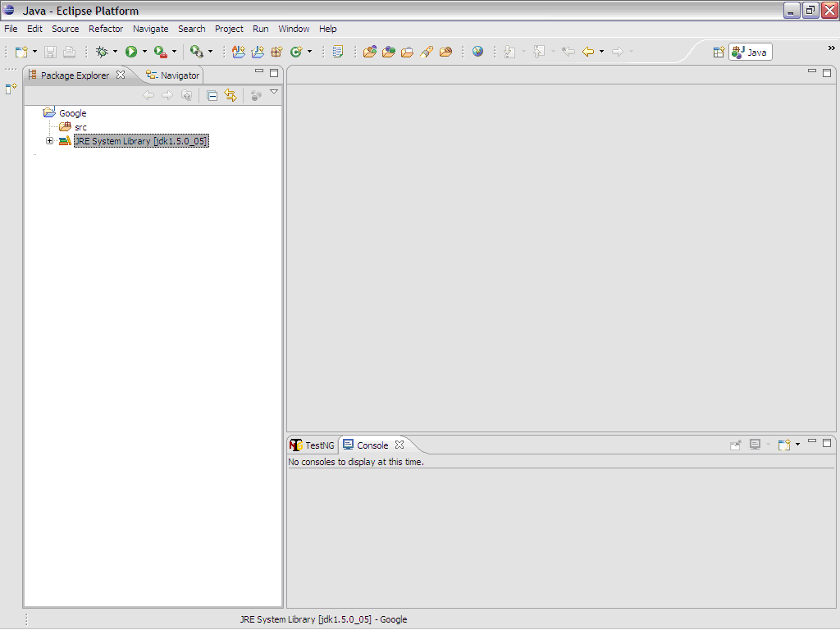Click the folder icon with purple and green balls
840x630 pixels.
[370, 52]
